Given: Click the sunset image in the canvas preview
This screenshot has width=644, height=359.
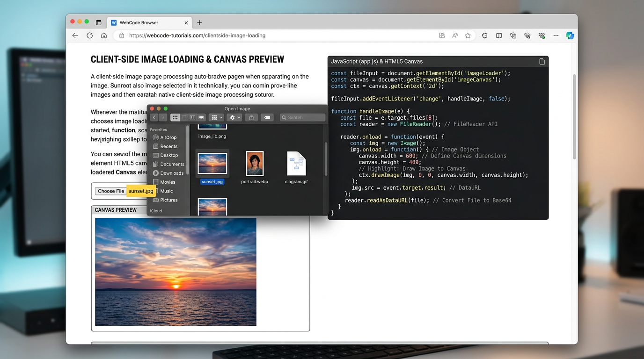Looking at the screenshot, I should point(176,272).
